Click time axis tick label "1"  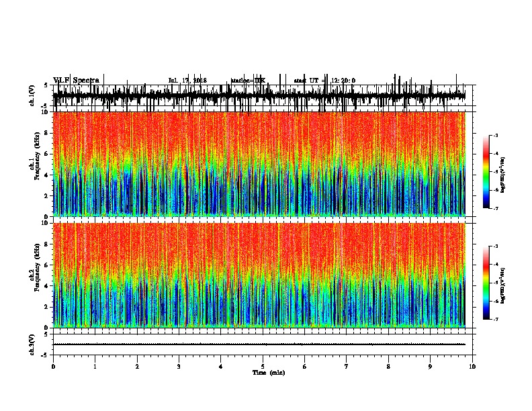tap(95, 367)
